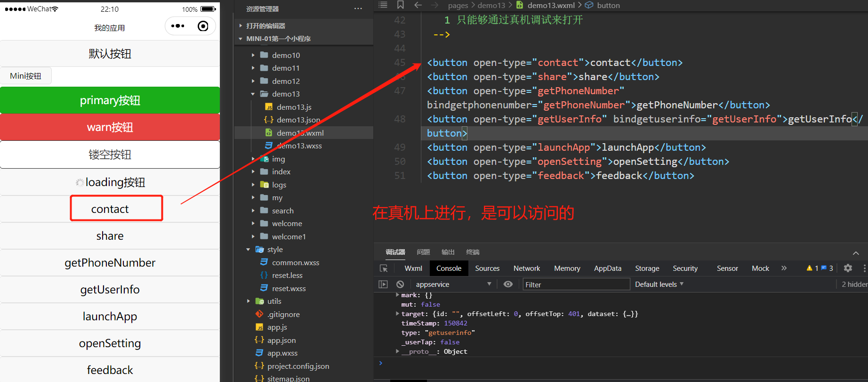Open the 终端 panel tab
The width and height of the screenshot is (868, 382).
coord(473,252)
